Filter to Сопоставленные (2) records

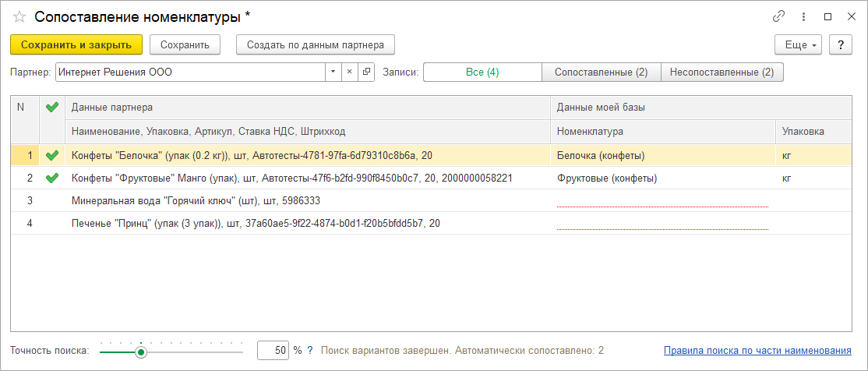pyautogui.click(x=602, y=72)
